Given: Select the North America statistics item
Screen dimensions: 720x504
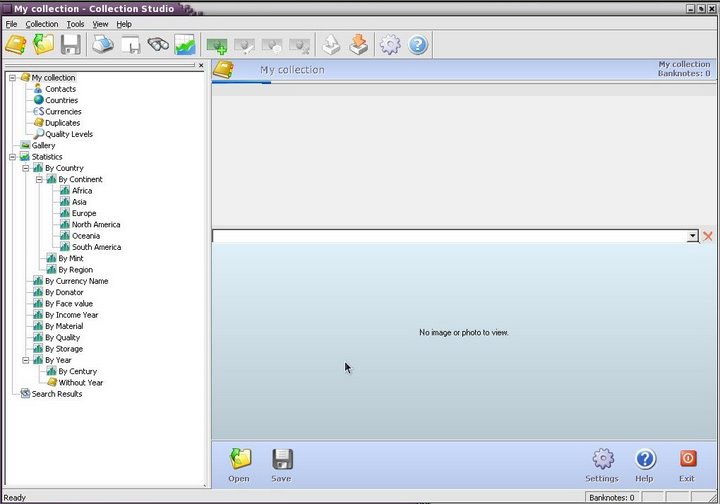Looking at the screenshot, I should tap(96, 224).
